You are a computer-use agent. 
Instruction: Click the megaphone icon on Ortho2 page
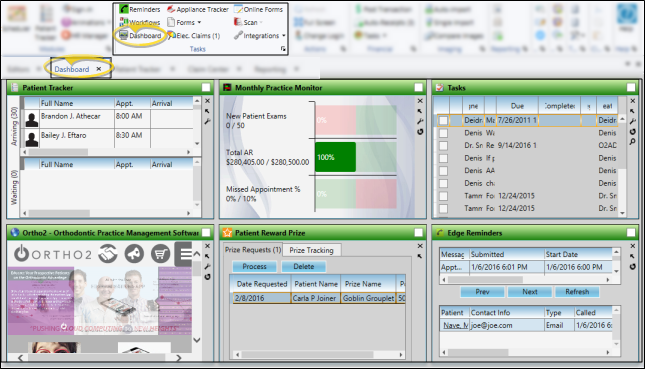[x=134, y=254]
